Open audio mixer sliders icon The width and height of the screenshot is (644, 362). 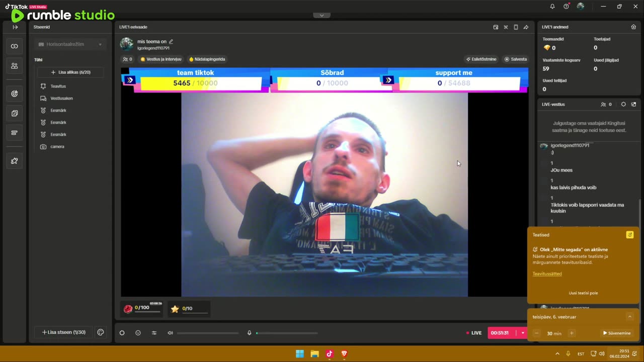(x=154, y=333)
